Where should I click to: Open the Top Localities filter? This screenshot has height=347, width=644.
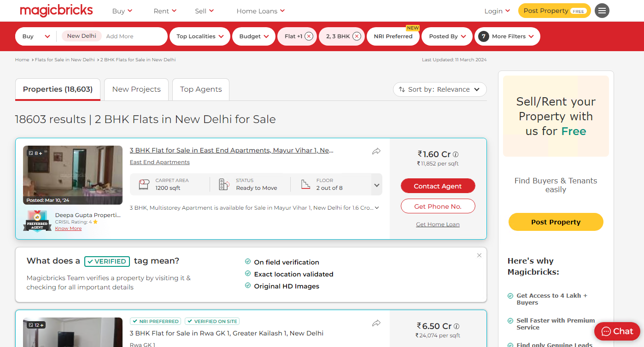coord(200,36)
